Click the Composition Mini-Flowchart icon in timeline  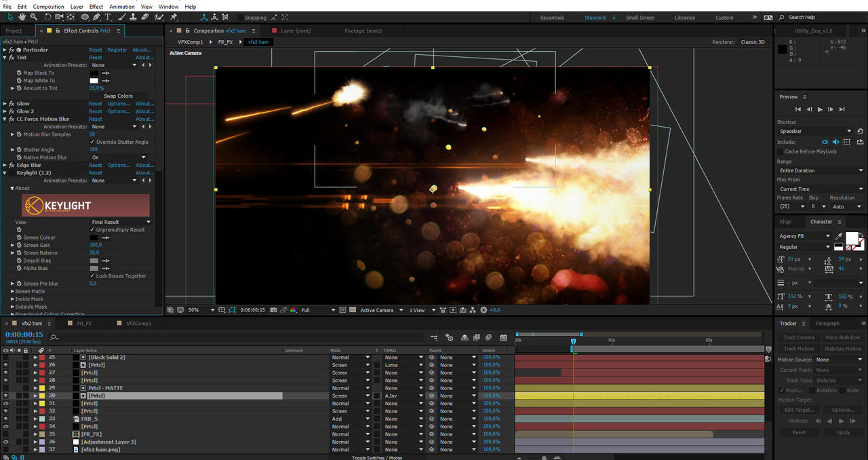[x=434, y=337]
